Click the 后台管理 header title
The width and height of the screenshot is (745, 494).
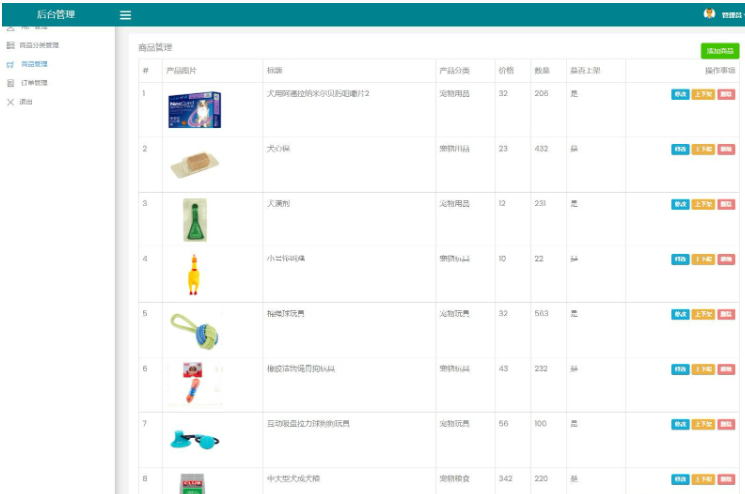tap(56, 14)
